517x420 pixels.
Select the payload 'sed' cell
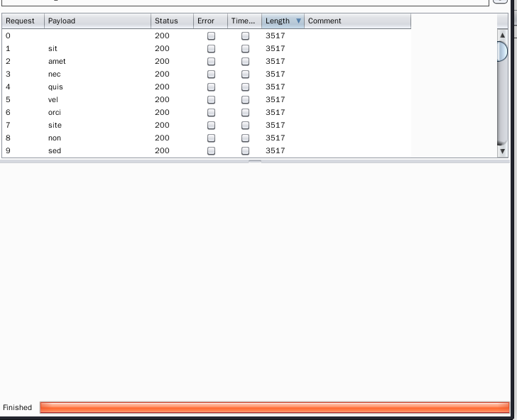(x=97, y=150)
